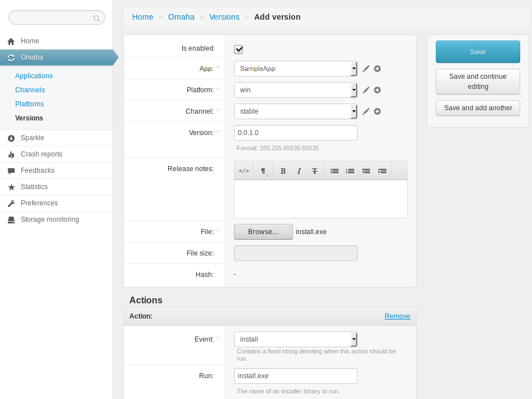Click the Run field containing install.exe
The width and height of the screenshot is (532, 399).
point(295,376)
